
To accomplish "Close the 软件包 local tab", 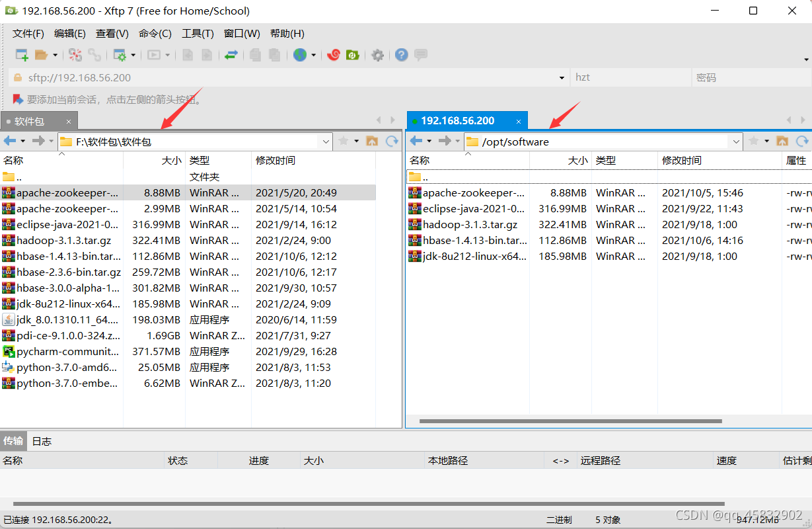I will coord(69,122).
